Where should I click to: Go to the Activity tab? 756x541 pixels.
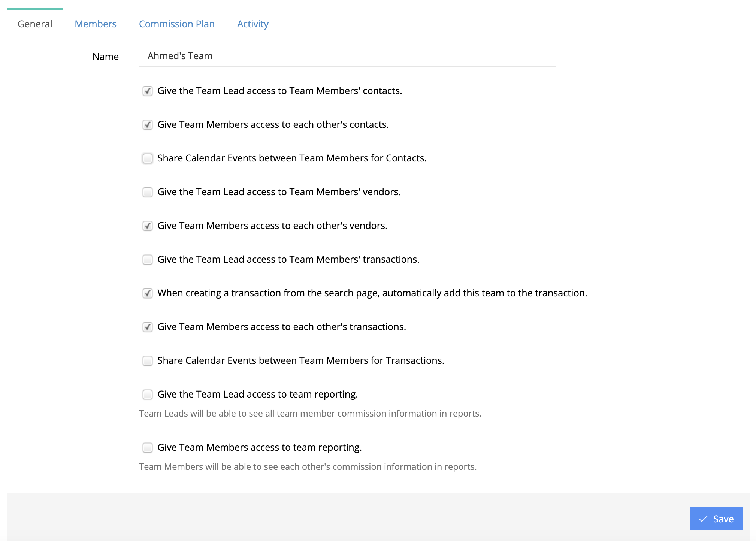click(x=252, y=24)
